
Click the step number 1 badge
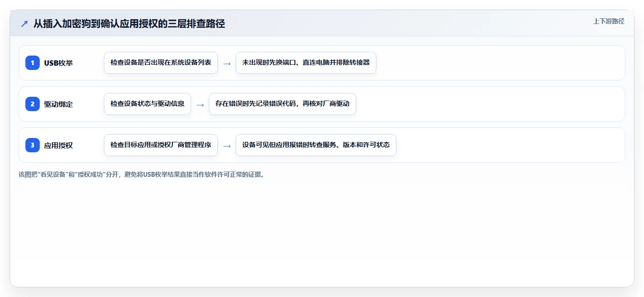click(x=33, y=63)
